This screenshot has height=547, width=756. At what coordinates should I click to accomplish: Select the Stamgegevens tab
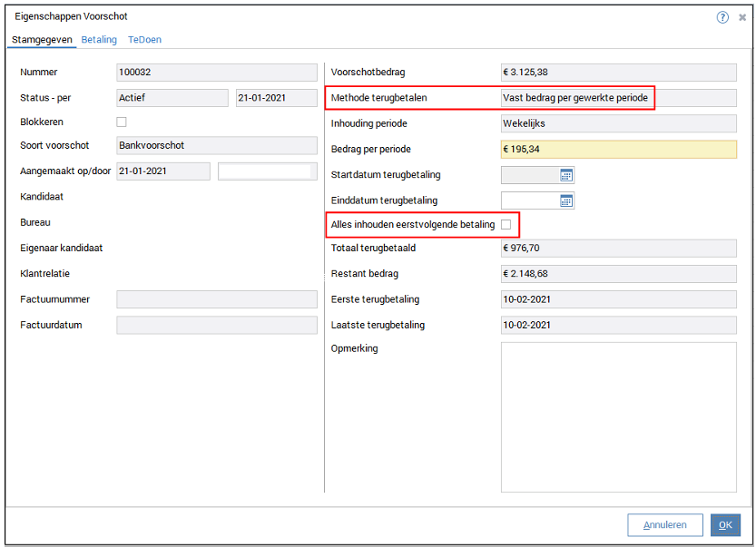click(42, 40)
